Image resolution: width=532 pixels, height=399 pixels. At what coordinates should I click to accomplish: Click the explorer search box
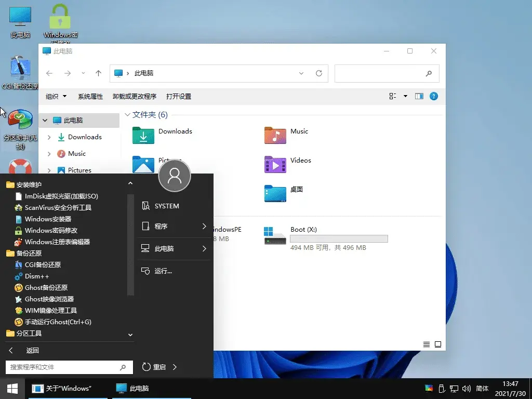(x=387, y=73)
